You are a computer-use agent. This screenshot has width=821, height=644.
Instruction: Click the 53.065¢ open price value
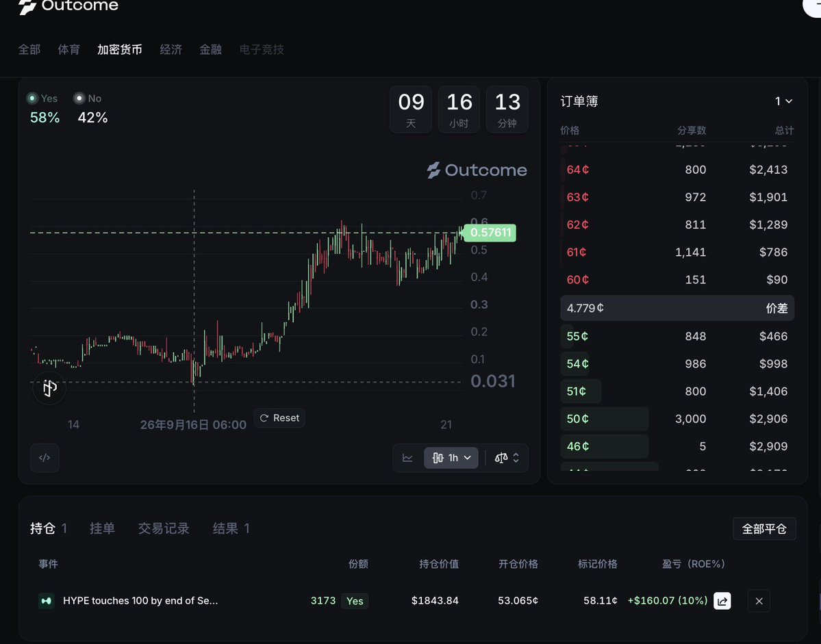(518, 601)
